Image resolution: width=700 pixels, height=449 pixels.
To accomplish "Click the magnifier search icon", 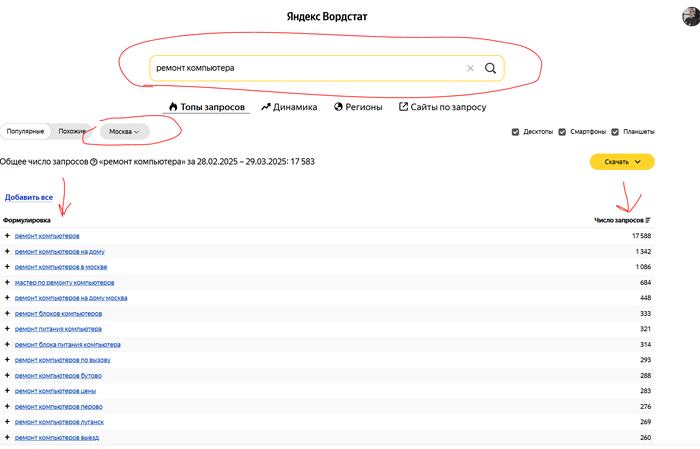I will tap(490, 68).
